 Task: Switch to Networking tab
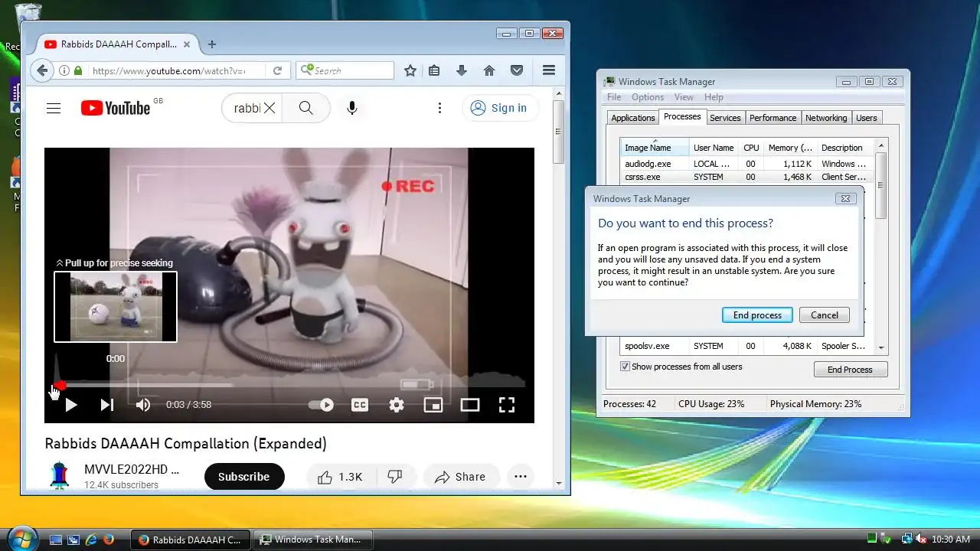click(826, 118)
